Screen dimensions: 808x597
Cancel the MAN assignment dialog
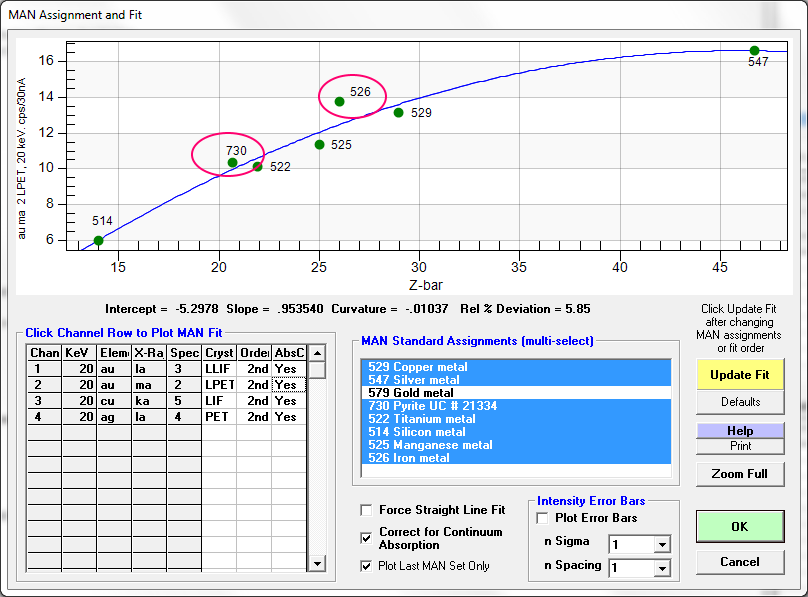(x=739, y=562)
